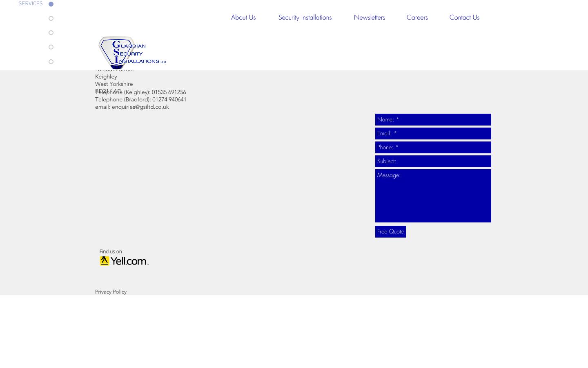Select the SERVICES label in side navigation

[x=31, y=4]
